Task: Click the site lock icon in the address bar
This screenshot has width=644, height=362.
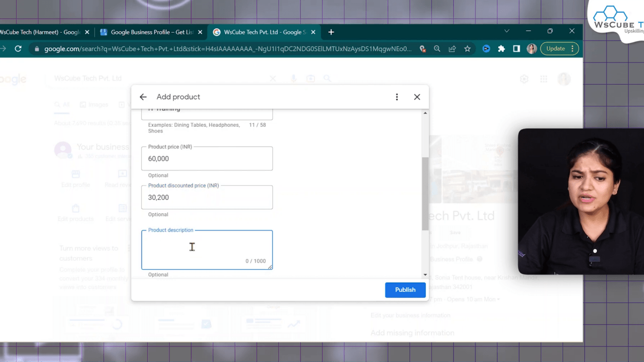Action: [x=37, y=49]
